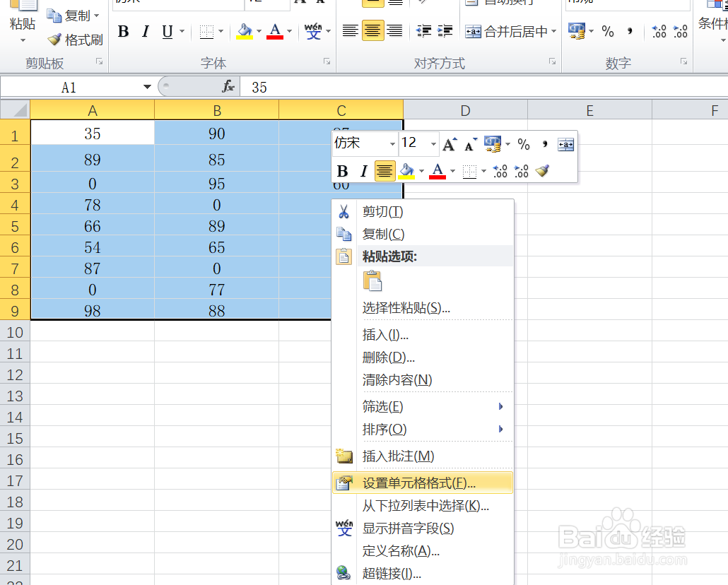This screenshot has width=728, height=585.
Task: Click paste option clipboard icon in context menu
Action: (x=372, y=281)
